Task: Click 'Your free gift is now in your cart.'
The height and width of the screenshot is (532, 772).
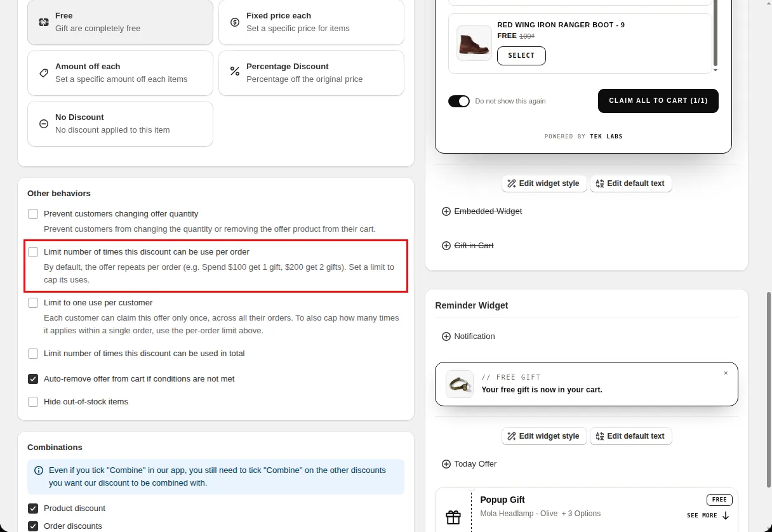Action: (542, 390)
